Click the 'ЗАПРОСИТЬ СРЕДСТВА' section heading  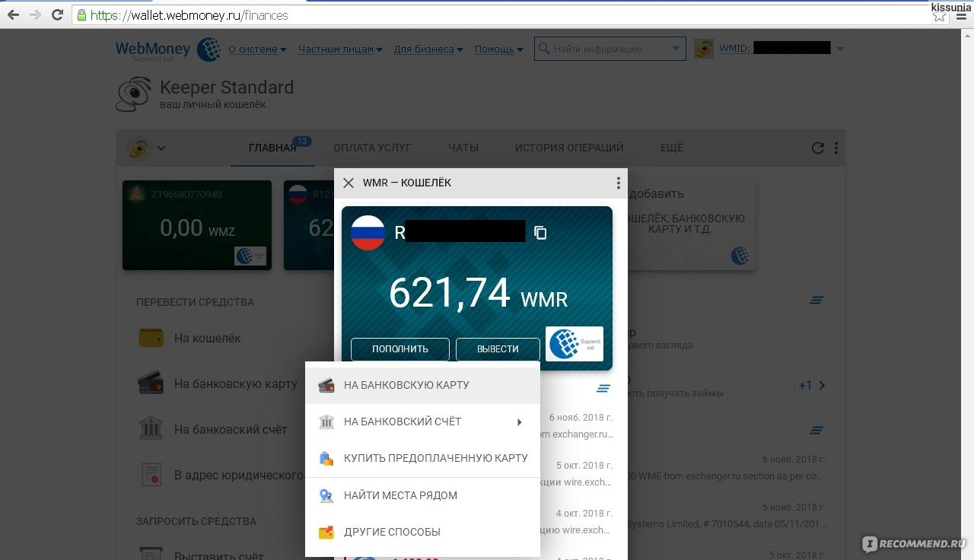[x=196, y=521]
